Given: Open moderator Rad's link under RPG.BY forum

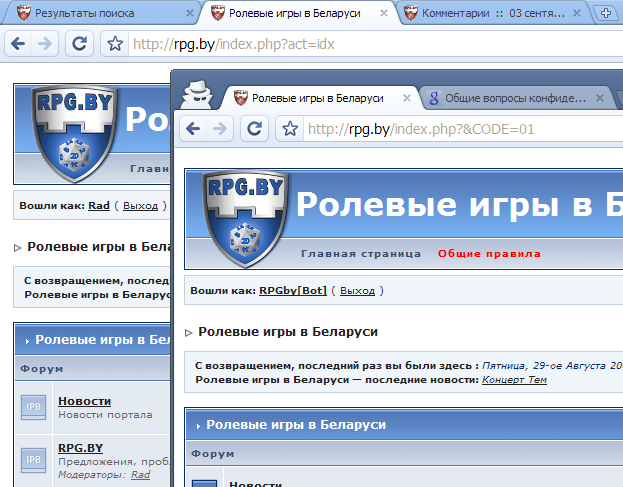Looking at the screenshot, I should pyautogui.click(x=140, y=475).
